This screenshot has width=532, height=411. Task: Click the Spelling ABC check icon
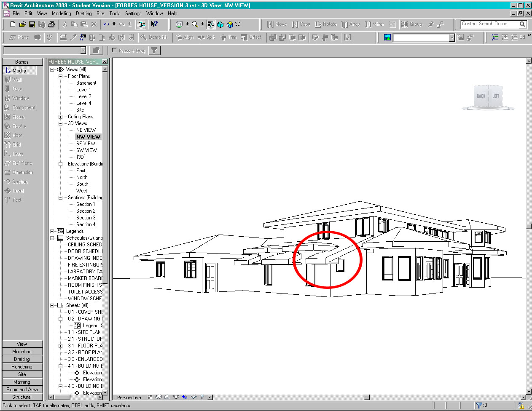tap(50, 37)
